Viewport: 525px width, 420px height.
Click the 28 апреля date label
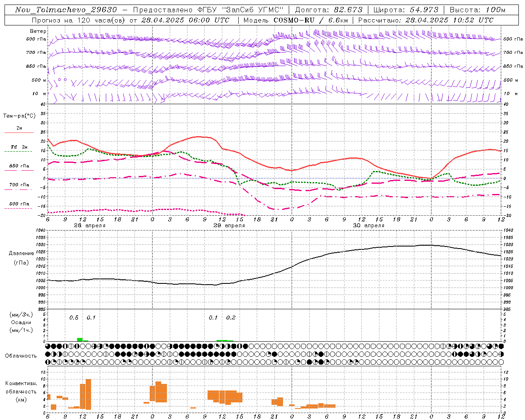click(x=89, y=226)
